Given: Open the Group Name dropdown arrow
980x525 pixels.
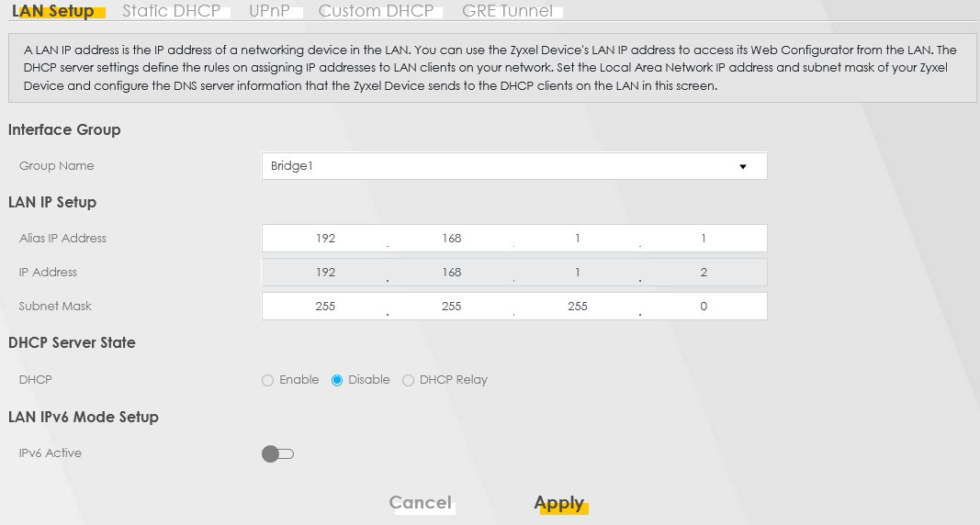Looking at the screenshot, I should click(742, 166).
